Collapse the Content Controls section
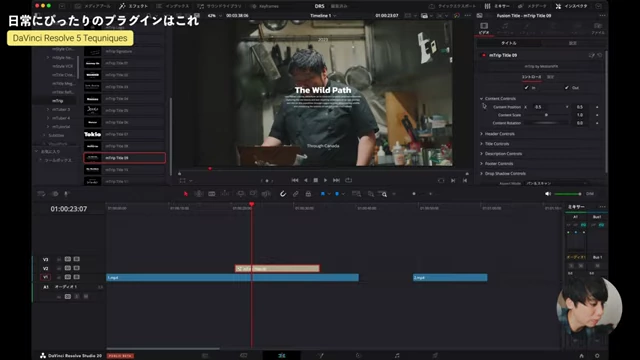 [482, 99]
